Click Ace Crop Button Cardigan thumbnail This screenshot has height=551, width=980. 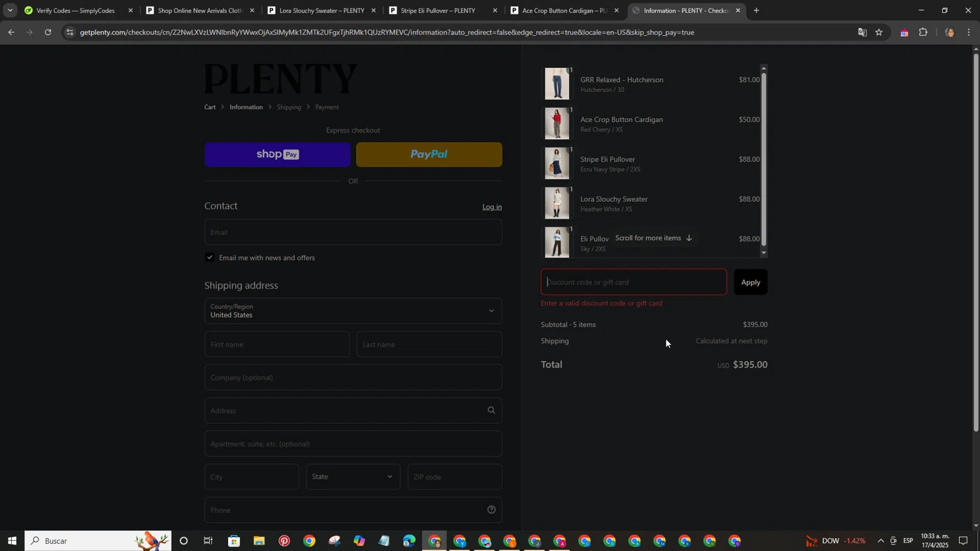pyautogui.click(x=557, y=123)
